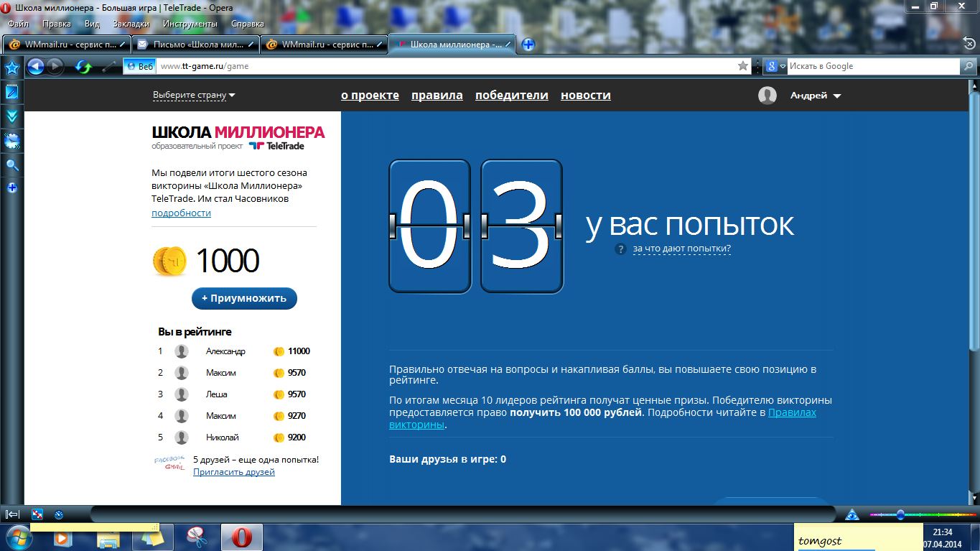Submit search with magnifier button
Screen dimensions: 980x551
(x=969, y=66)
